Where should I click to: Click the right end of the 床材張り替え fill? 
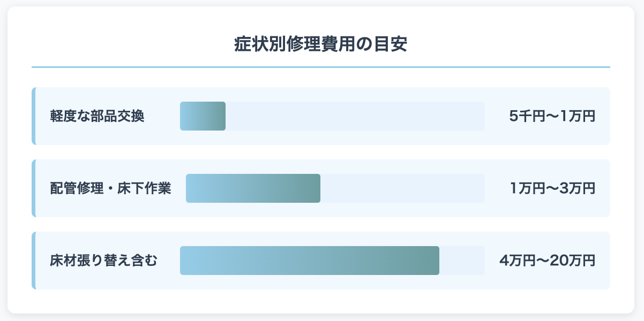click(x=437, y=261)
